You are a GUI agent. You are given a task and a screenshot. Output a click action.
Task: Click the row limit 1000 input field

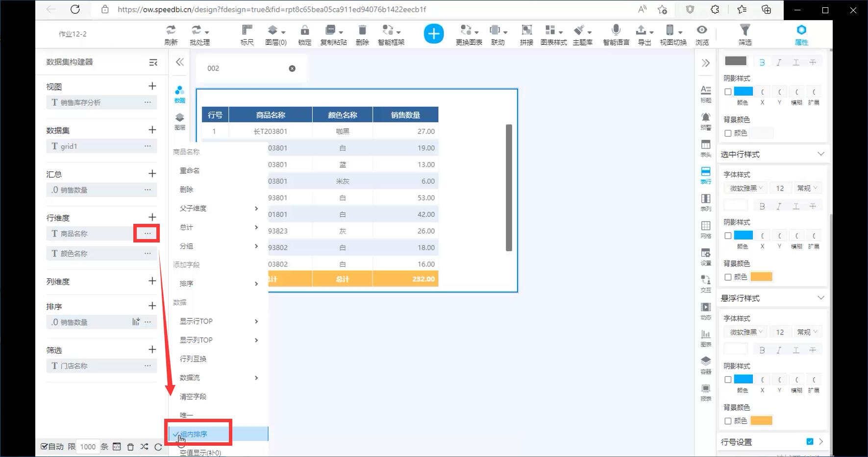pyautogui.click(x=88, y=447)
